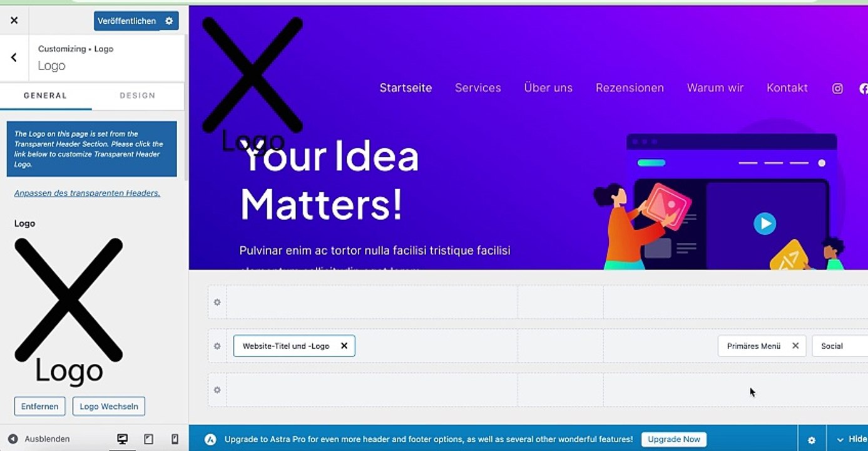Click the Astra logo icon in bottom bar
The image size is (868, 451).
[211, 440]
